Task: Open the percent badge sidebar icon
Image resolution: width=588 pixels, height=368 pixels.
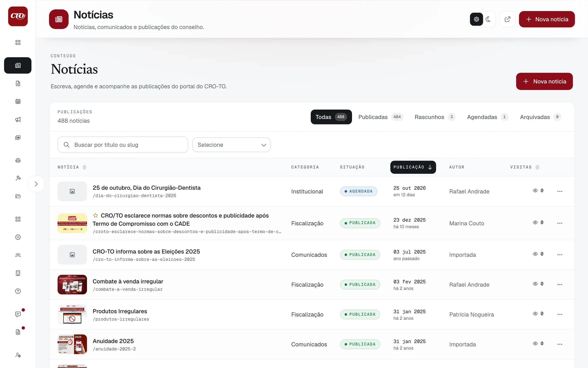Action: pyautogui.click(x=18, y=237)
